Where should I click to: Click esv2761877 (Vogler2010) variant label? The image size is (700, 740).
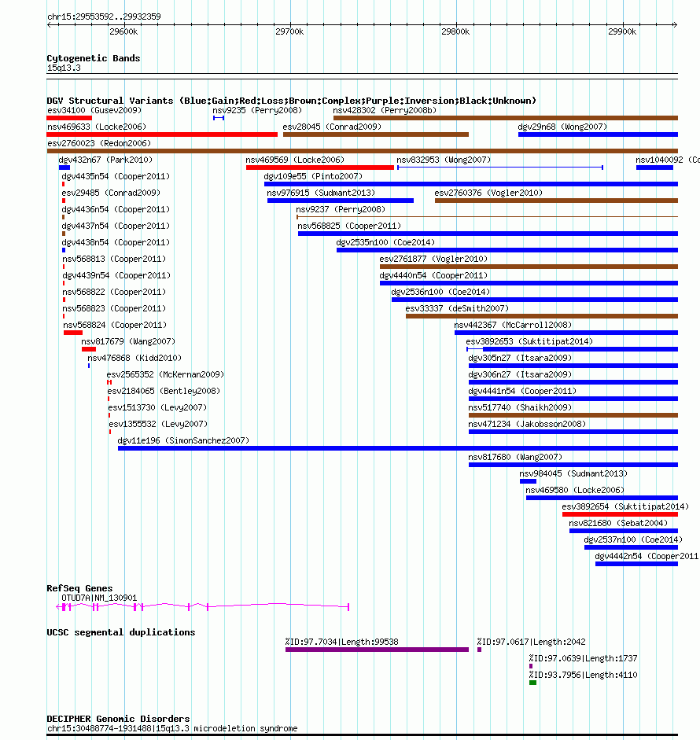click(433, 259)
